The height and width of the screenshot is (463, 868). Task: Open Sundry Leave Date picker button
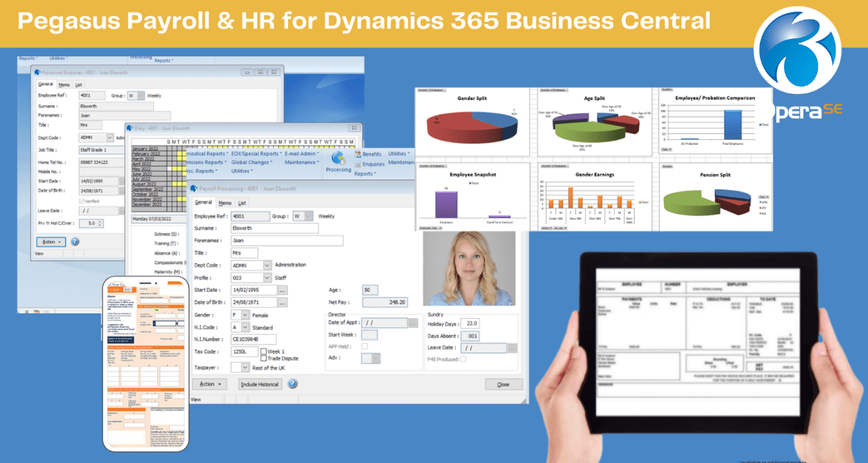click(x=512, y=348)
